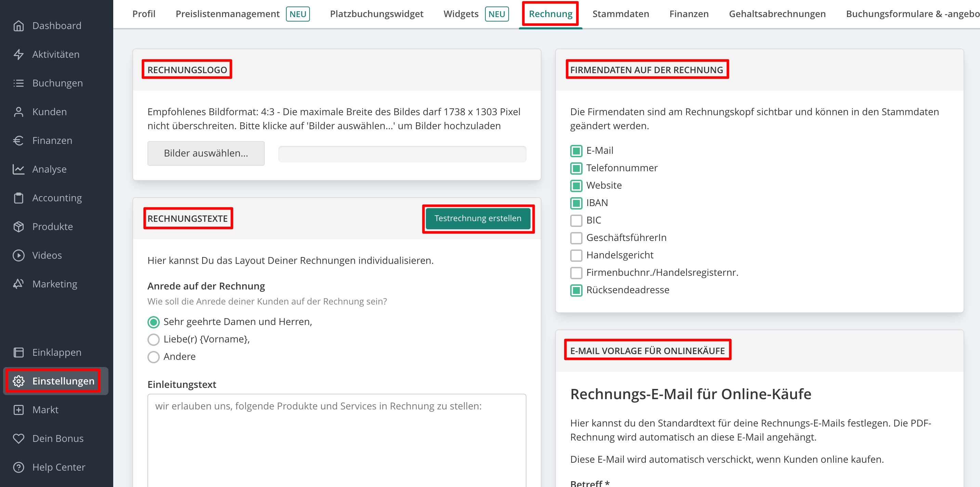Viewport: 980px width, 487px height.
Task: Click the Finanzen euro icon in sidebar
Action: [18, 141]
